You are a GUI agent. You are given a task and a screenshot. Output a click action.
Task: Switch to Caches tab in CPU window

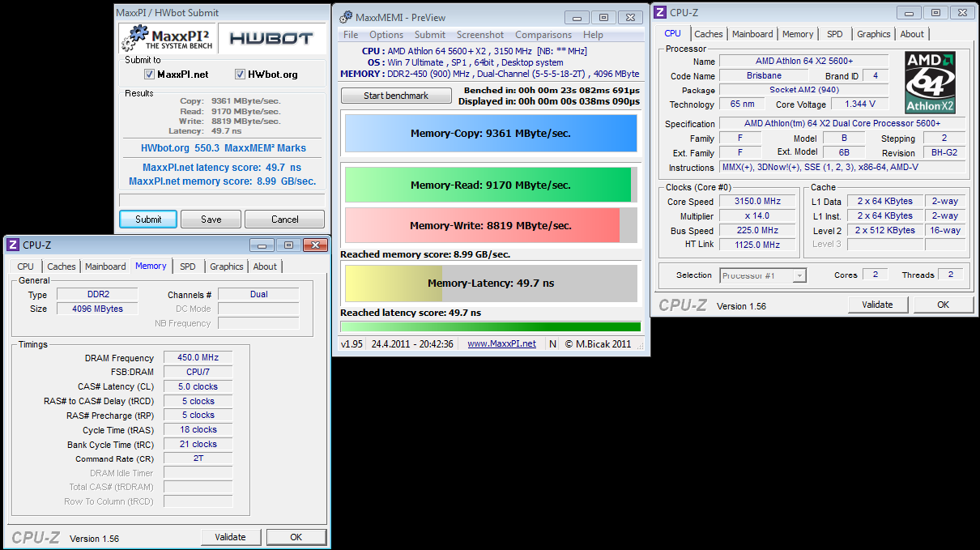(x=709, y=34)
